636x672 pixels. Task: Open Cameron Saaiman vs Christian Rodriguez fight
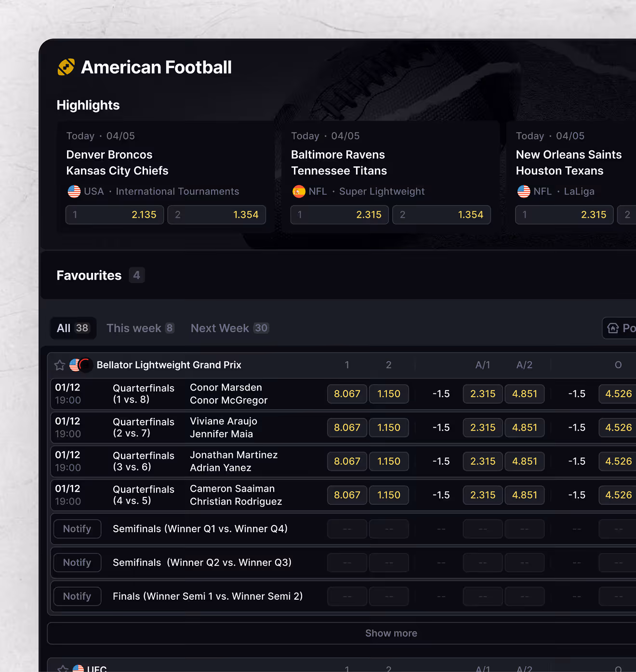pyautogui.click(x=236, y=495)
